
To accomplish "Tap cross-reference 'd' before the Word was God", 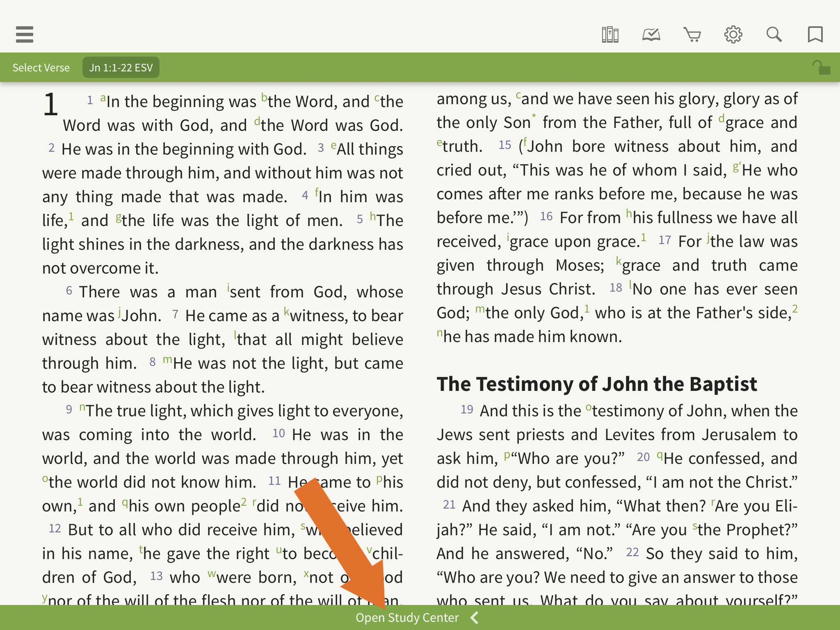I will click(x=257, y=121).
